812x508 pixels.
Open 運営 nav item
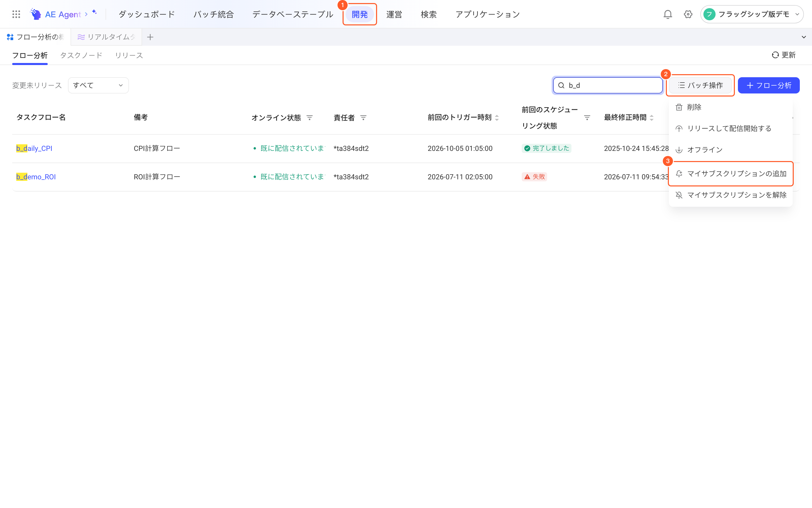[394, 14]
